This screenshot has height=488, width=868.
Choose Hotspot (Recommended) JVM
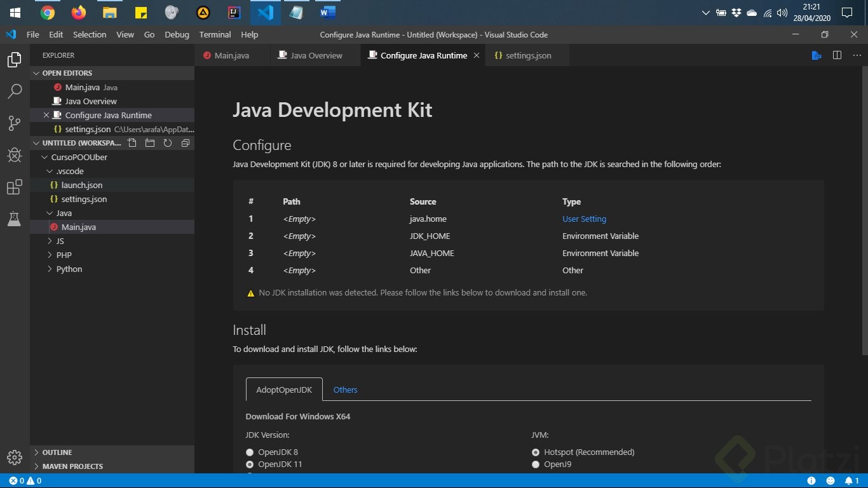pyautogui.click(x=536, y=452)
